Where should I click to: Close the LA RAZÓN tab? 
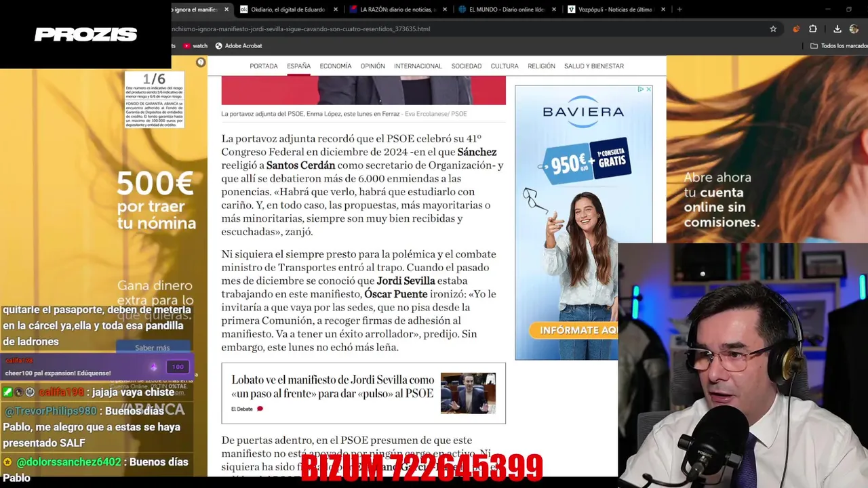445,9
